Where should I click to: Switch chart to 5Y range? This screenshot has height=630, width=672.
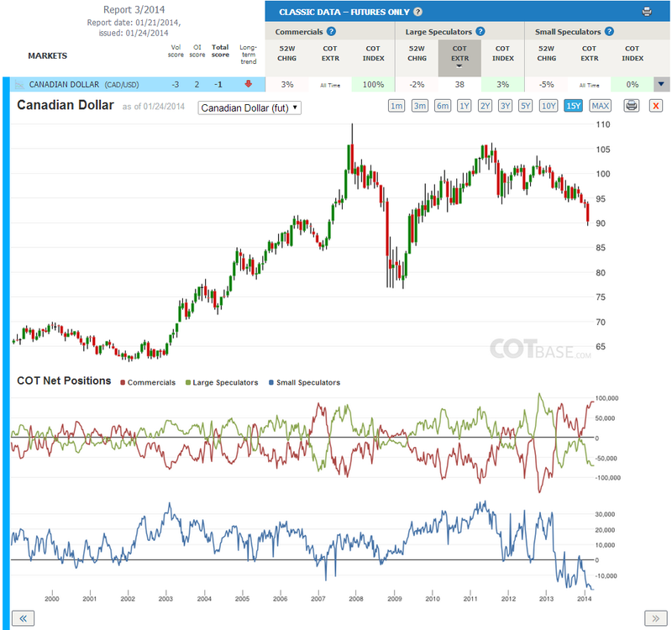coord(526,106)
